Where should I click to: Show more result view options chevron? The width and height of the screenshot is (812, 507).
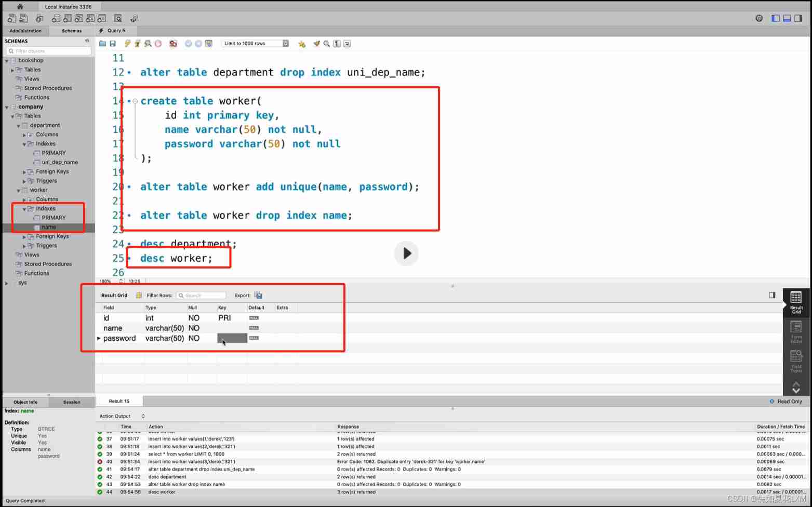[x=796, y=388]
